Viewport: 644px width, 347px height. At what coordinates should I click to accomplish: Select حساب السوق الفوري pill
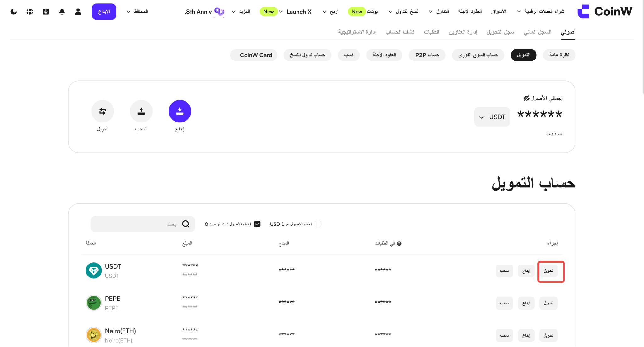pos(478,55)
